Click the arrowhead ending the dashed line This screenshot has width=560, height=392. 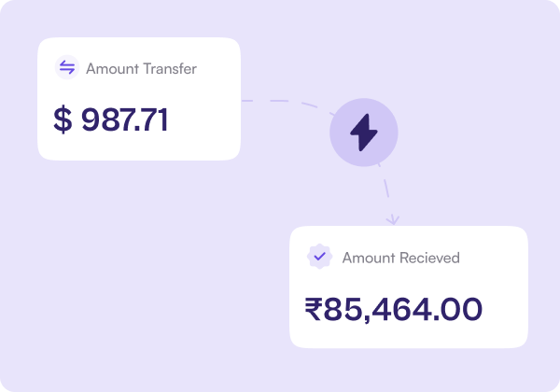(393, 219)
